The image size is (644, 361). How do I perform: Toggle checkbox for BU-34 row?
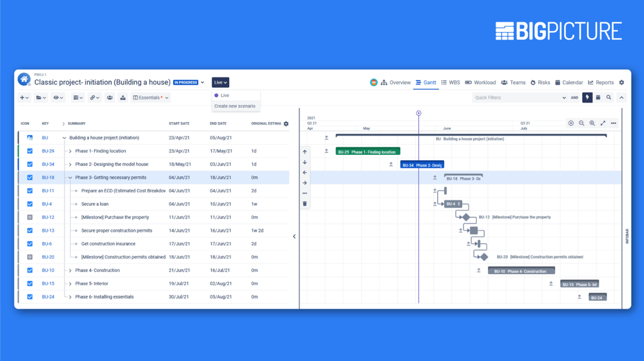30,164
